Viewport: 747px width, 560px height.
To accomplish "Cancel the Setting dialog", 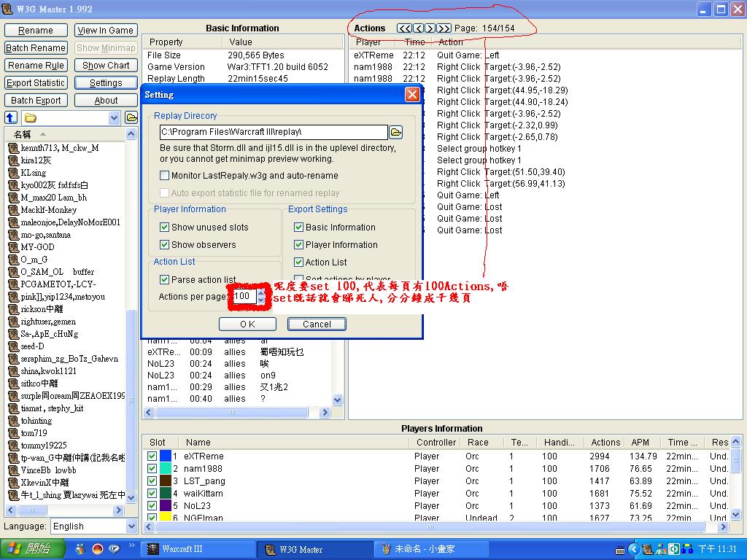I will point(317,324).
